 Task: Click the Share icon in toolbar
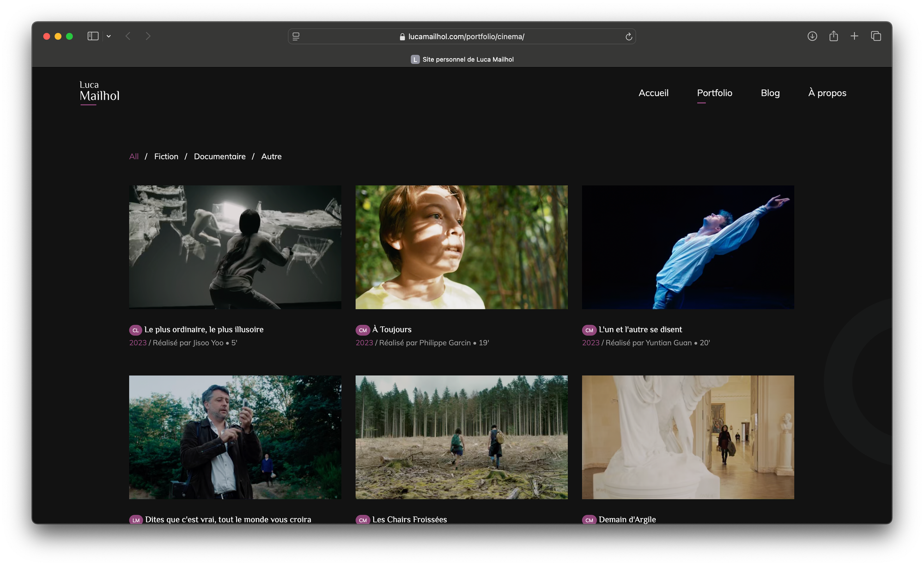pos(833,36)
